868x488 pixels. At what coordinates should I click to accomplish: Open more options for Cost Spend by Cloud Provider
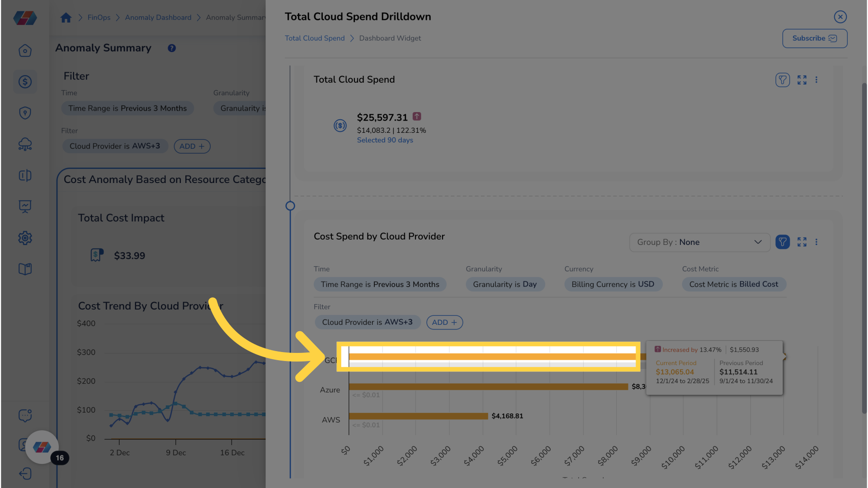pos(816,242)
